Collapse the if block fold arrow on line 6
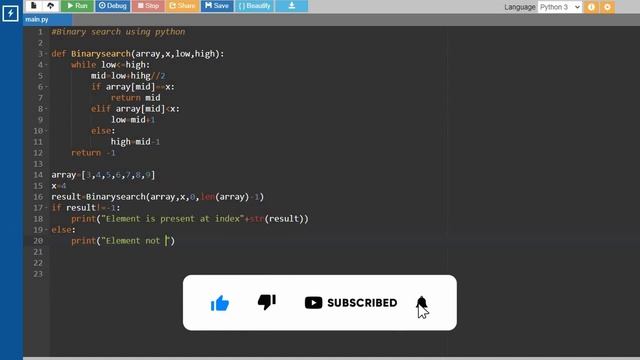The width and height of the screenshot is (640, 360). [46, 87]
